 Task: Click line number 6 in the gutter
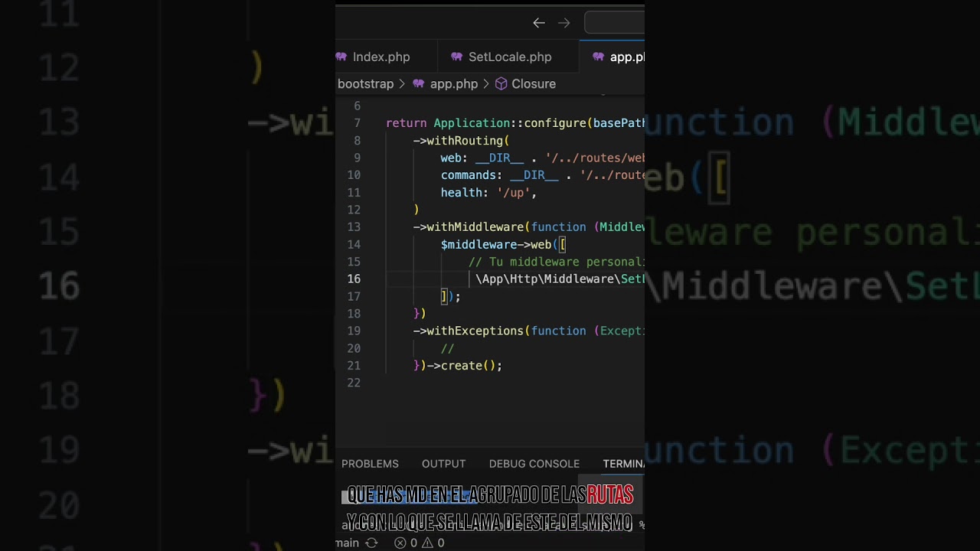[x=357, y=106]
